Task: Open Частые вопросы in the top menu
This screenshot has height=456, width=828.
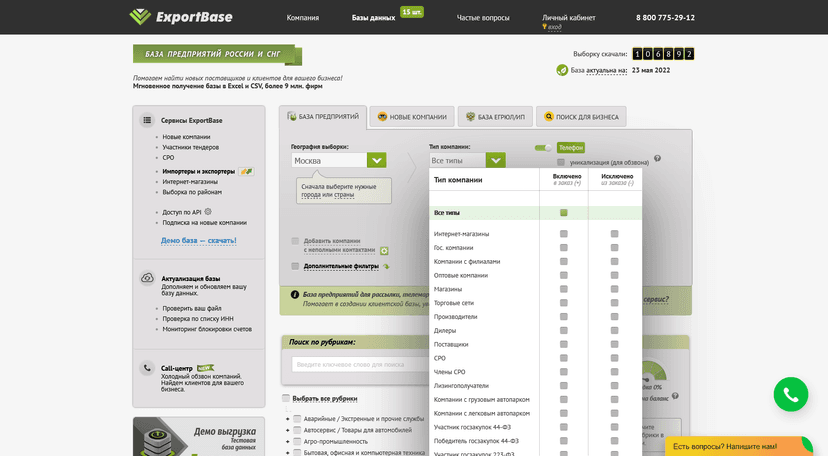Action: [483, 17]
